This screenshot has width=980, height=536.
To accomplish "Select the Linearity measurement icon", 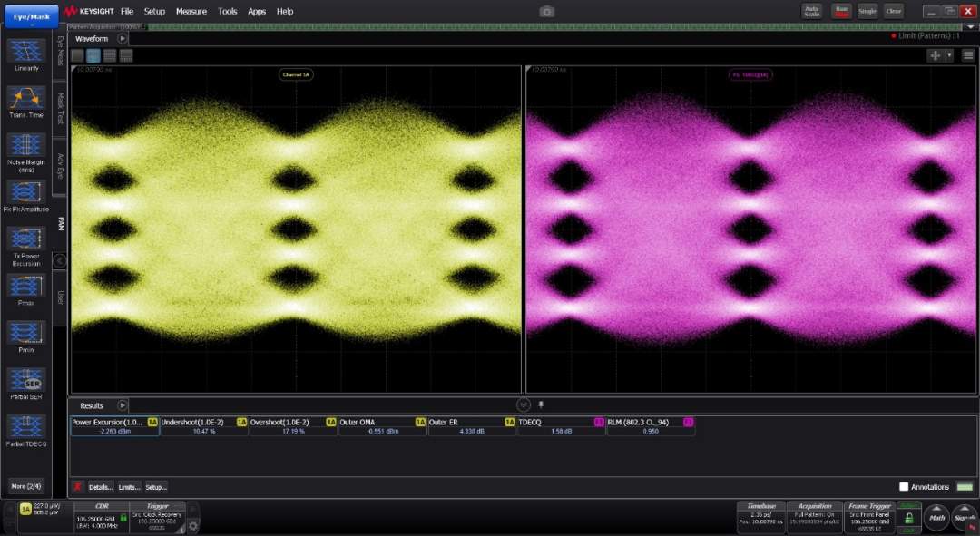I will tap(26, 51).
